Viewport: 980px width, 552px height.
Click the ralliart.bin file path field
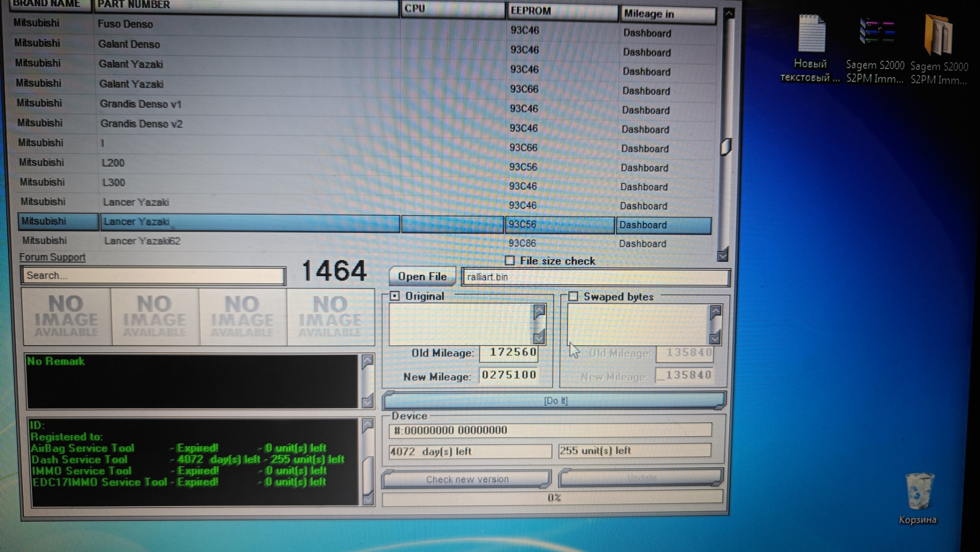point(595,277)
